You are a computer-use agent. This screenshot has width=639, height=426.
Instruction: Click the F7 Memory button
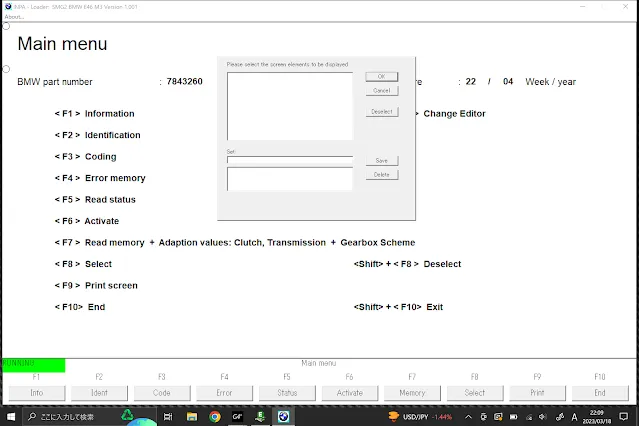tap(412, 393)
